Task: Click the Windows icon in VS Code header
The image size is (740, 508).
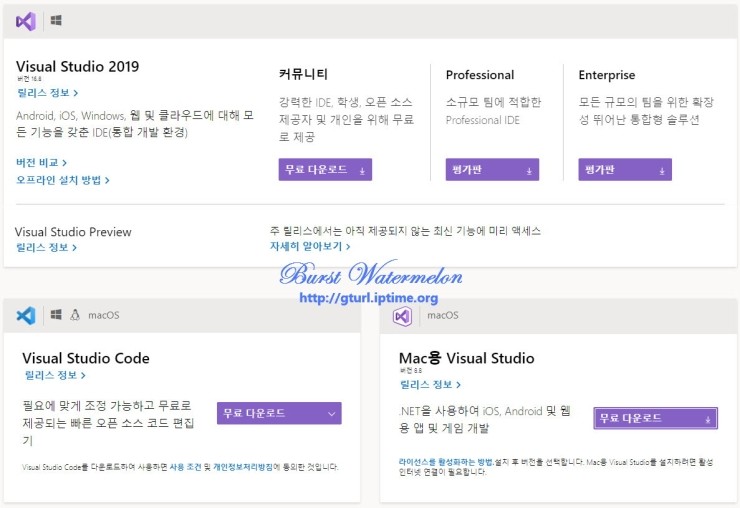Action: point(56,315)
